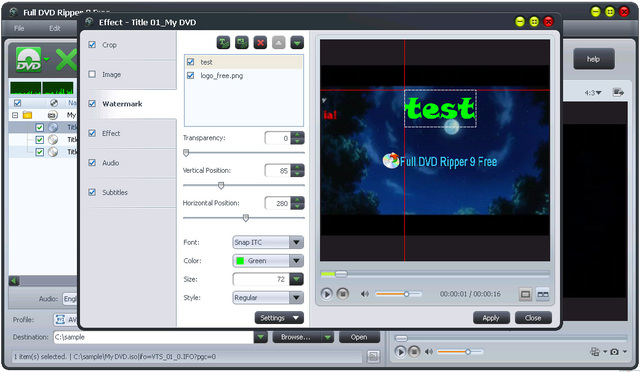
Task: Toggle the logo_free.png watermark checkbox
Action: 191,76
